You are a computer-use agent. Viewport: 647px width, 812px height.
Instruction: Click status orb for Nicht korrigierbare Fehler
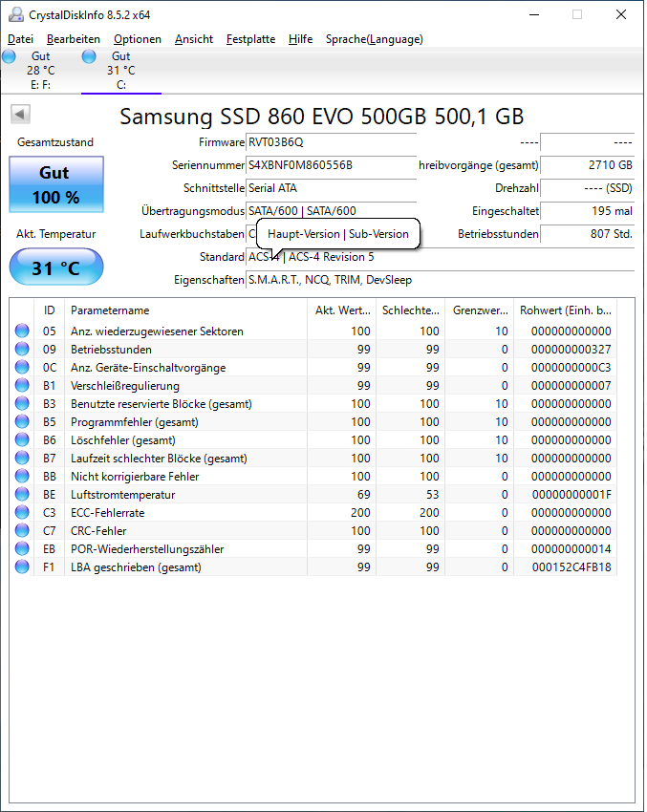coord(22,476)
